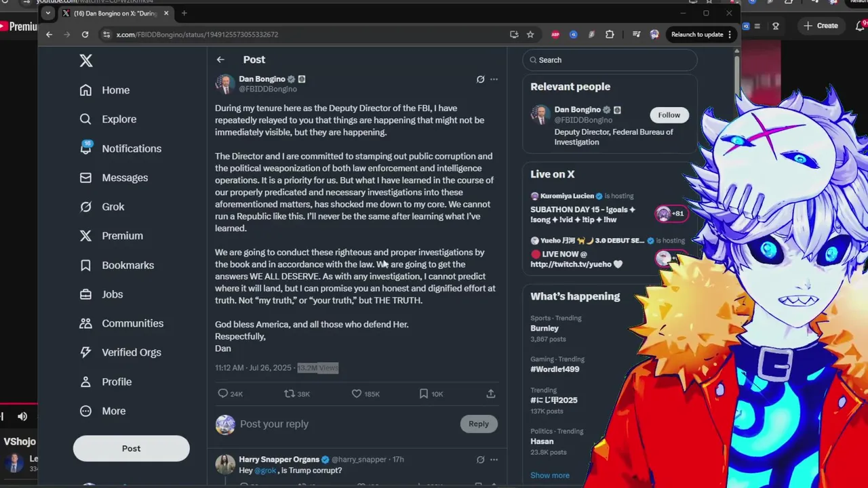Image resolution: width=868 pixels, height=488 pixels.
Task: Click the gray Reply button
Action: tap(478, 424)
